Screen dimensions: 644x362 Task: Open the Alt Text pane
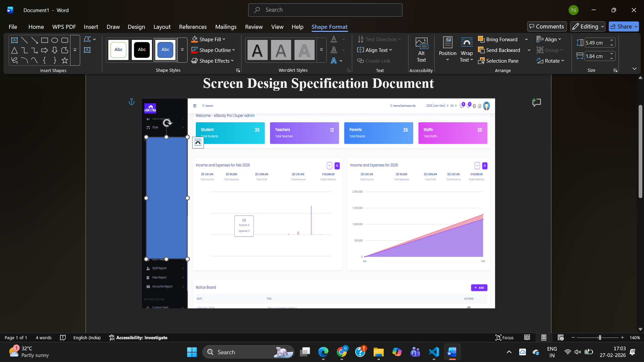[421, 50]
